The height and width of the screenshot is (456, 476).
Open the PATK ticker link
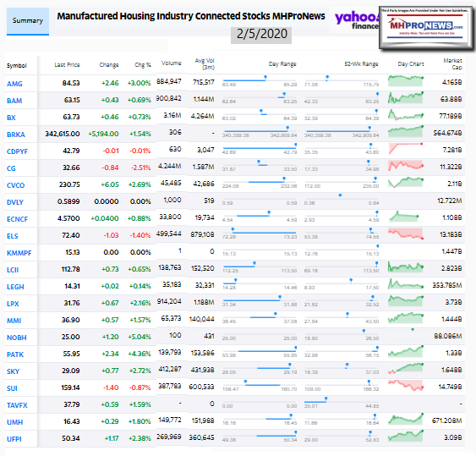(x=15, y=354)
